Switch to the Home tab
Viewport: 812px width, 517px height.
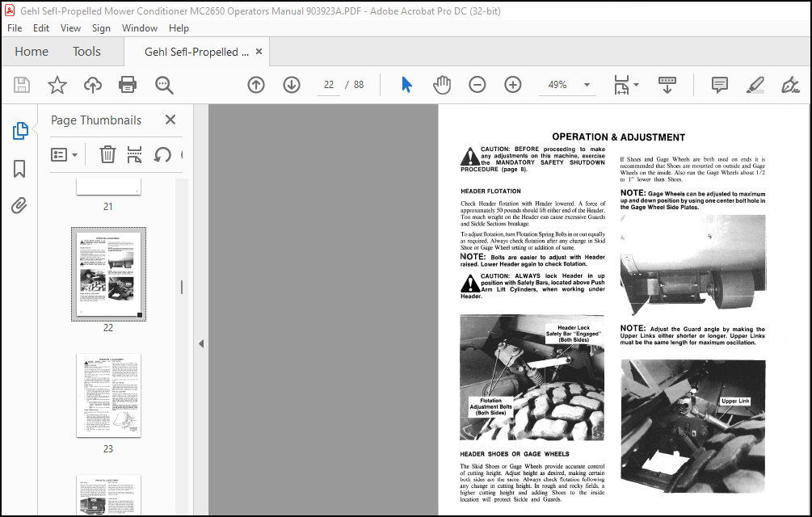coord(32,52)
